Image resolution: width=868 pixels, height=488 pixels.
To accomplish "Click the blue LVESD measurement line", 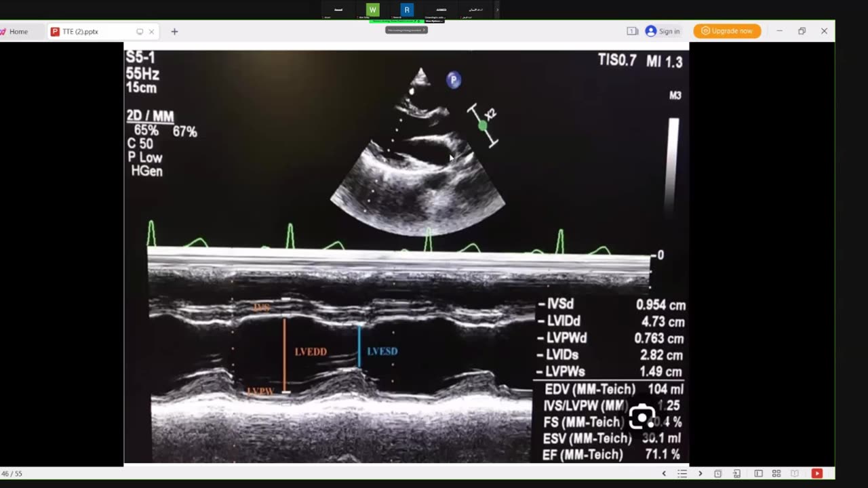I will [x=359, y=347].
